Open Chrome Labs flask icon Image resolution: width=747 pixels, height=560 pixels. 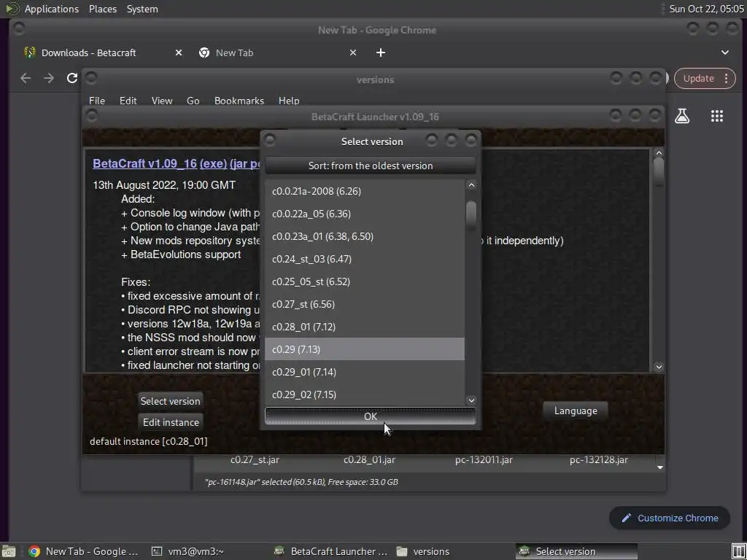coord(682,116)
